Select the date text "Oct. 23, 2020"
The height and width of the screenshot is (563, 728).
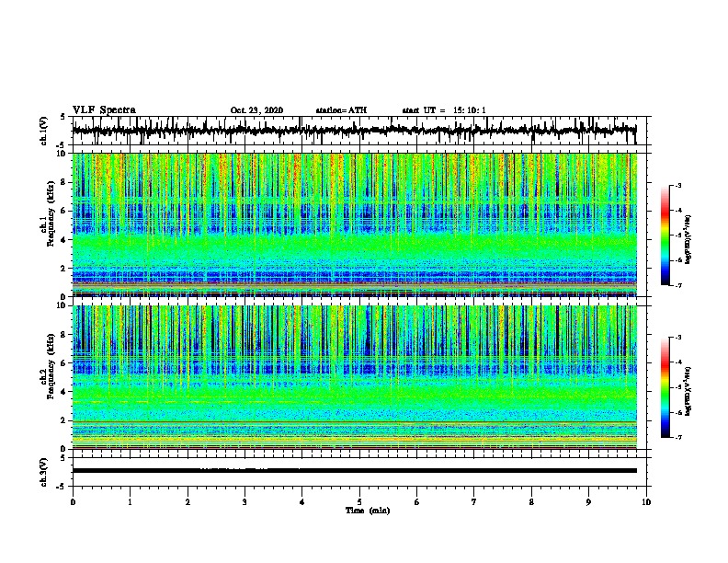256,110
